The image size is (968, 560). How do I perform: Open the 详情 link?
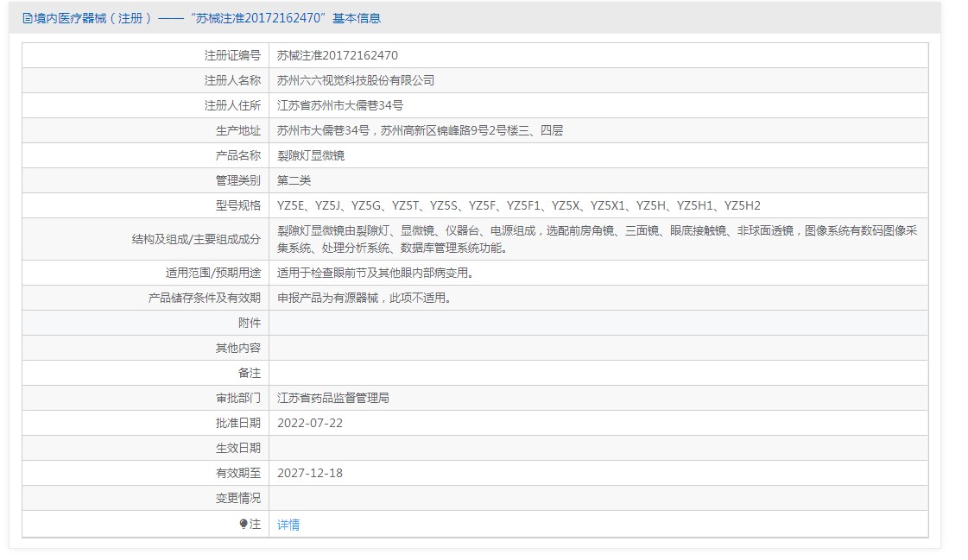(x=288, y=525)
